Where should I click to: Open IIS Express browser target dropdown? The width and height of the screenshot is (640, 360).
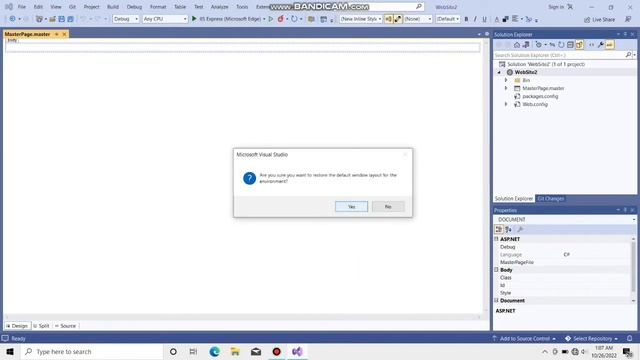[x=264, y=19]
